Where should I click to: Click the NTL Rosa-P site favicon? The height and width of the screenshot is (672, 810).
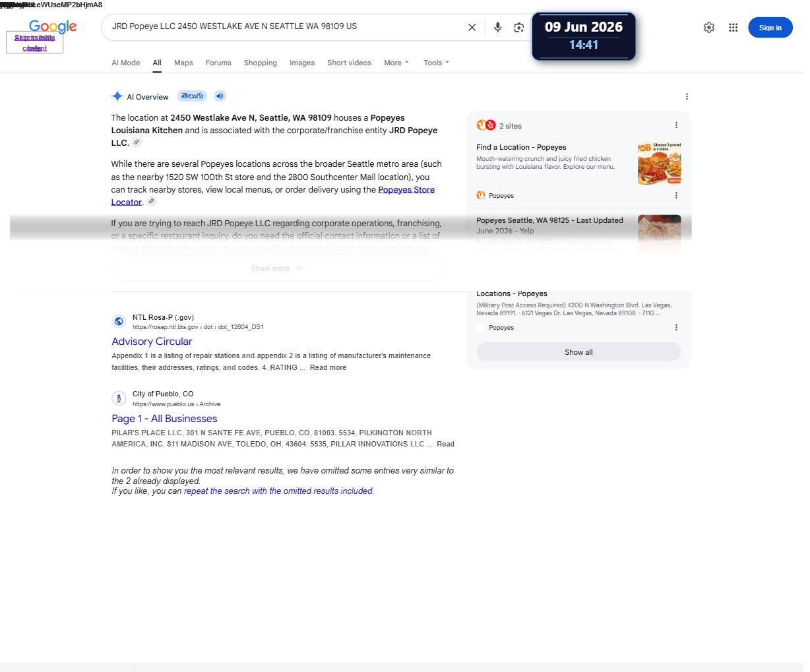point(119,321)
